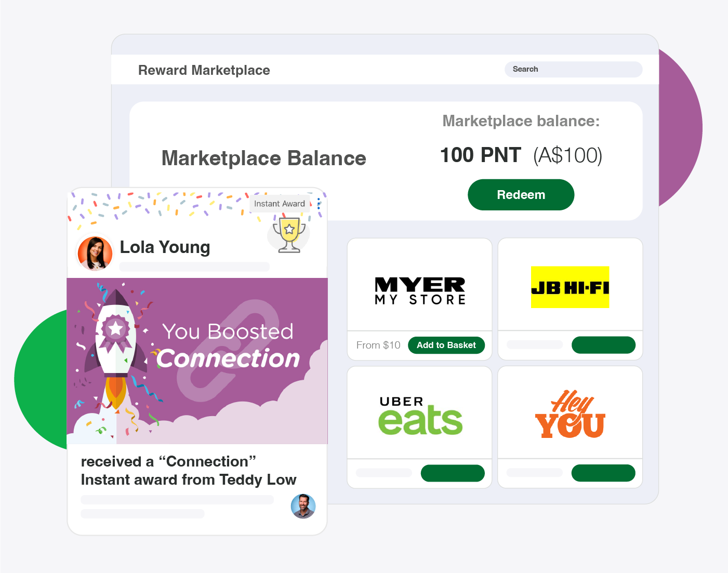728x573 pixels.
Task: Click green button under Hey You
Action: [x=603, y=473]
